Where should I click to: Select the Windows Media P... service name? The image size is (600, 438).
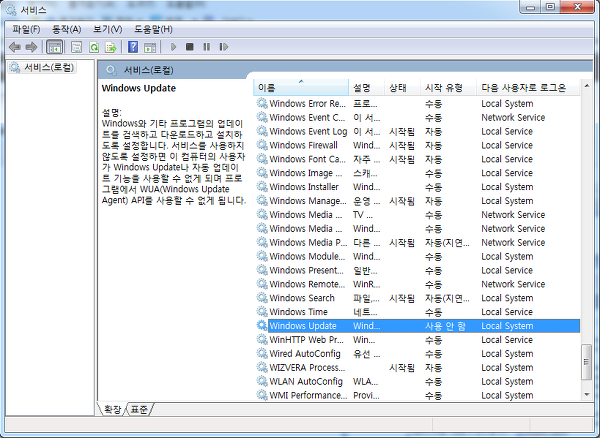click(308, 243)
